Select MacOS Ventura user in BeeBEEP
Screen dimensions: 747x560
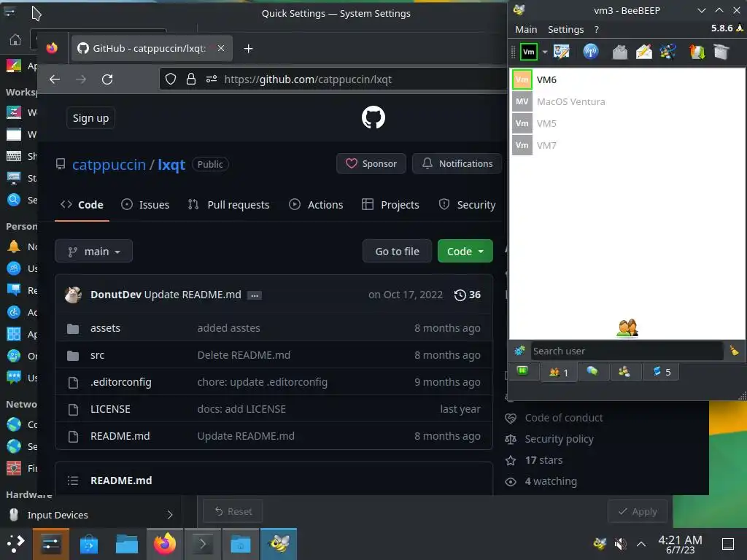627,101
